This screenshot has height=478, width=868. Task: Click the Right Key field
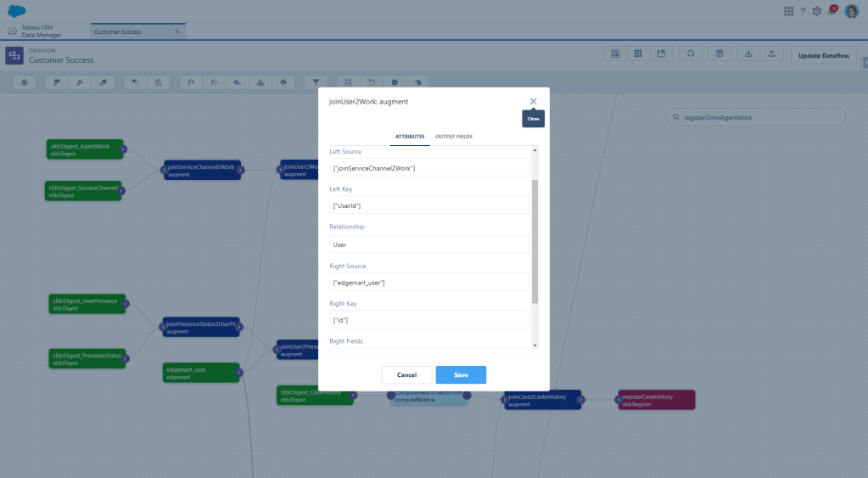[x=429, y=320]
